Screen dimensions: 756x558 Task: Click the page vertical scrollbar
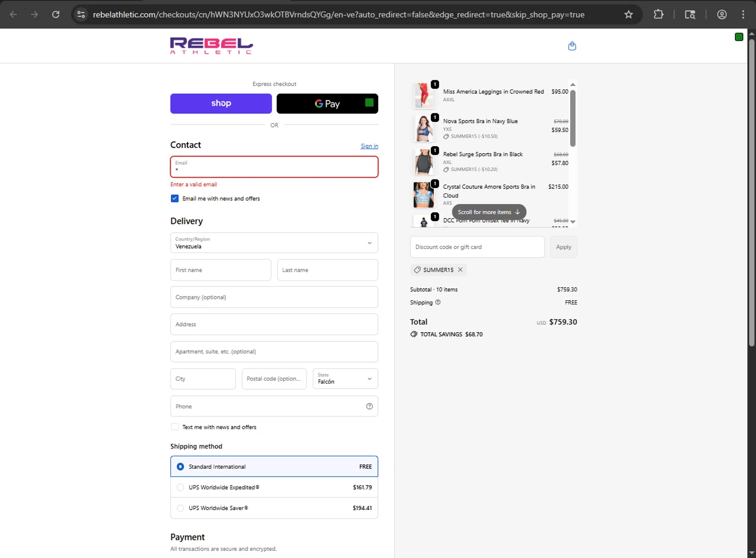point(751,192)
